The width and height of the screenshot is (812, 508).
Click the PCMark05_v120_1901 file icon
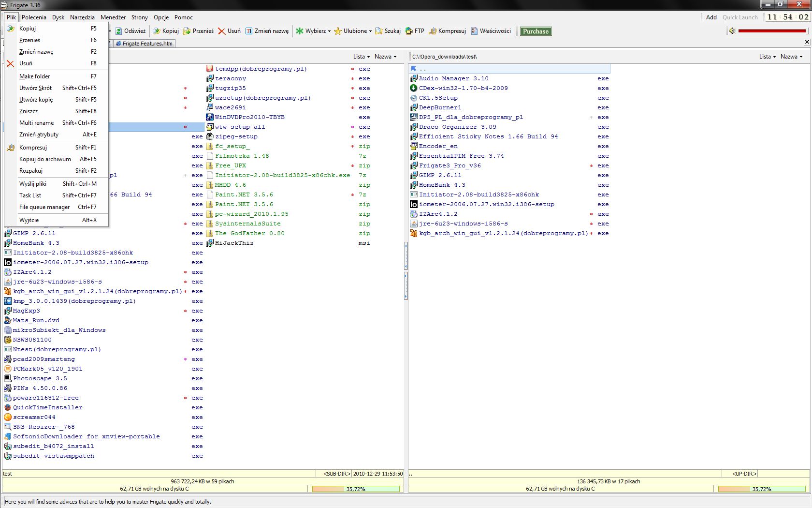[x=8, y=369]
